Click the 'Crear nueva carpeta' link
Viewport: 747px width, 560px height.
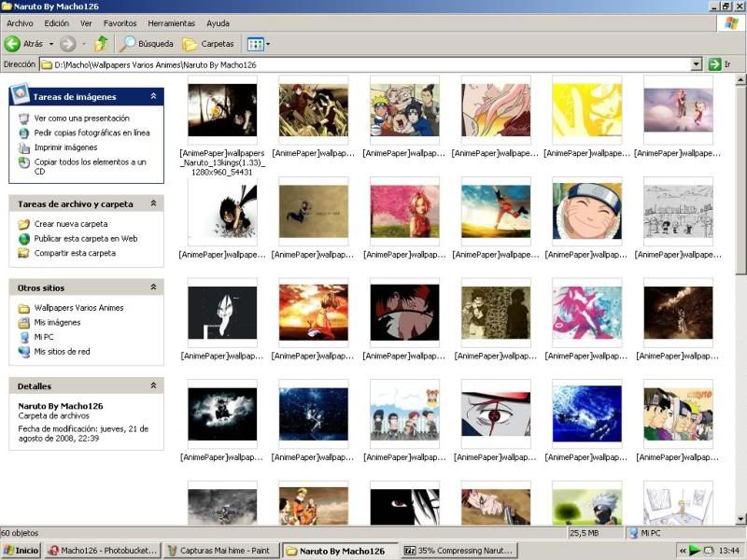[x=71, y=224]
